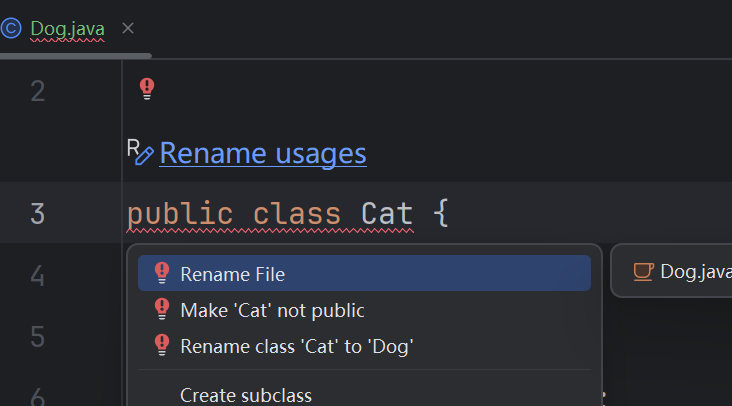The height and width of the screenshot is (406, 732).
Task: Click the class icon on Dog.java tab
Action: tap(11, 28)
